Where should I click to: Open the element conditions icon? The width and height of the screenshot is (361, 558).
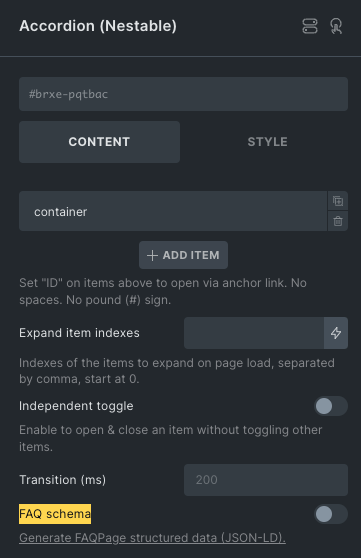pyautogui.click(x=310, y=26)
